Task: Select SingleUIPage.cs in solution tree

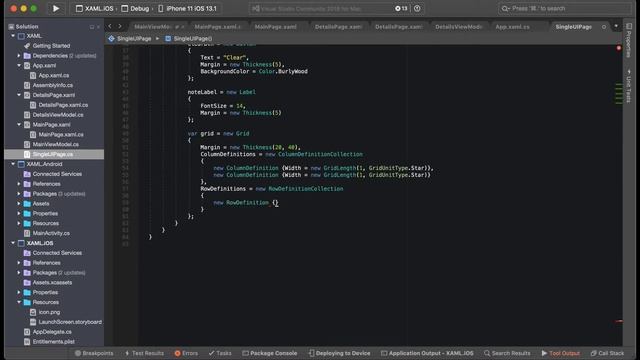Action: [54, 154]
